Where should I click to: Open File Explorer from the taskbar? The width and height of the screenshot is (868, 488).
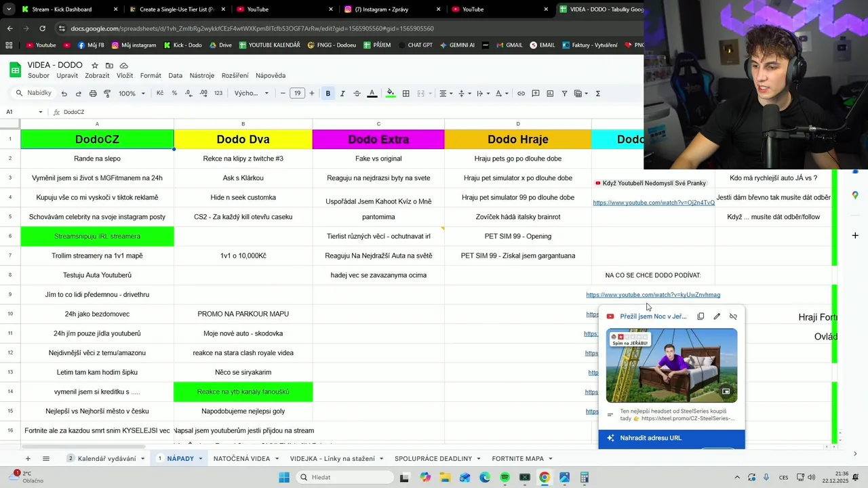point(445,477)
